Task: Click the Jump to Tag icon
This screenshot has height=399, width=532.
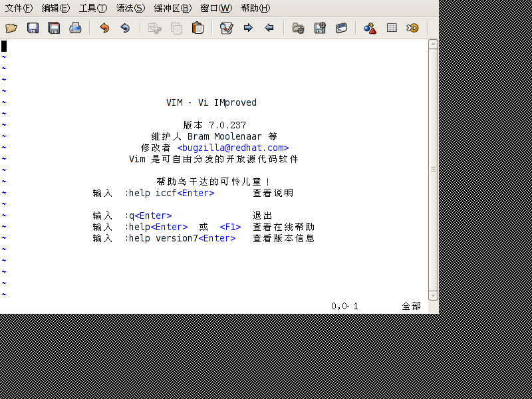Action: tap(412, 28)
